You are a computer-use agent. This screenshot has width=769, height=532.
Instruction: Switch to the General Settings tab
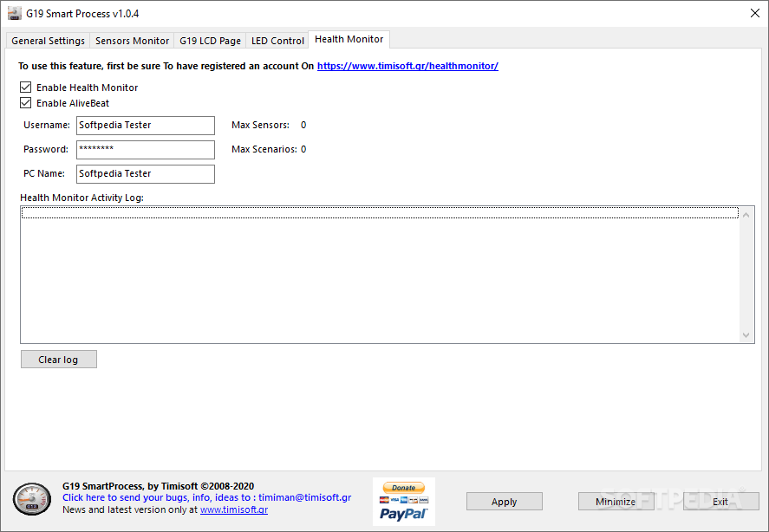[48, 41]
